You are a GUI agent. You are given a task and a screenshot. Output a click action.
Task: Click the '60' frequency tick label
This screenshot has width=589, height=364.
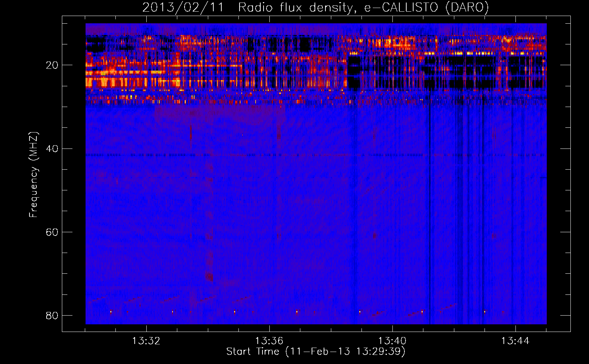click(52, 232)
